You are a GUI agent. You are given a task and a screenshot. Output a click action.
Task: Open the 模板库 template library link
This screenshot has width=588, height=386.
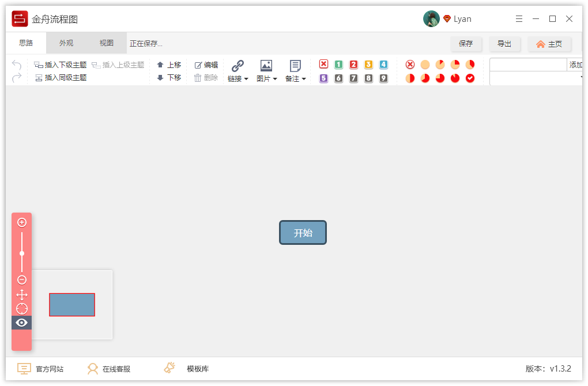[x=198, y=368]
